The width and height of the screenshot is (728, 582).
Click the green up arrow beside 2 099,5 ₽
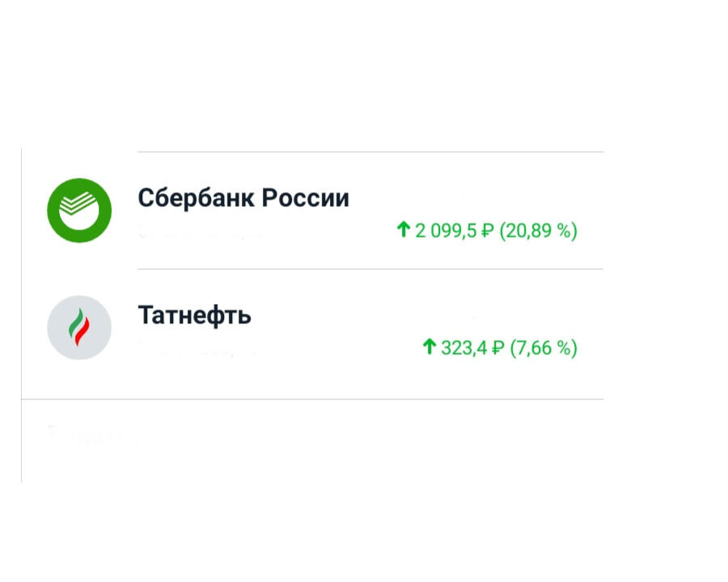[404, 230]
